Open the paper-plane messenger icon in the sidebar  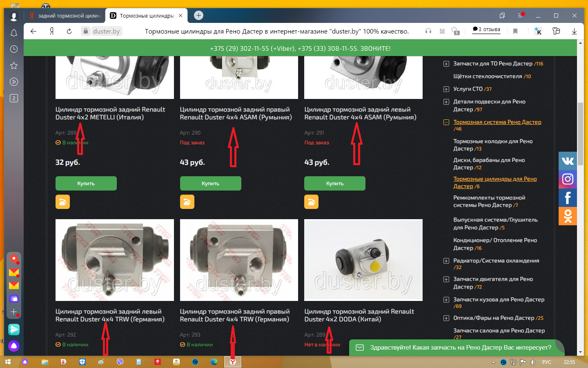tap(14, 330)
